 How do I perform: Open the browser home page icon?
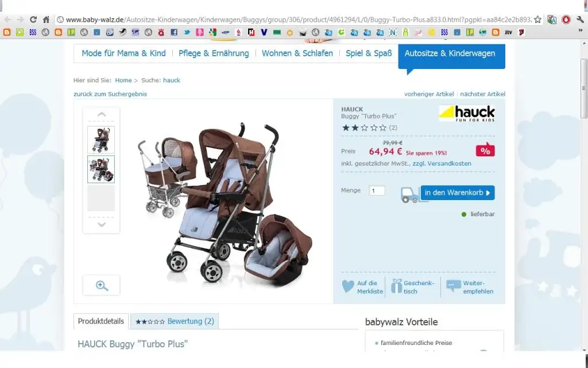[x=46, y=20]
